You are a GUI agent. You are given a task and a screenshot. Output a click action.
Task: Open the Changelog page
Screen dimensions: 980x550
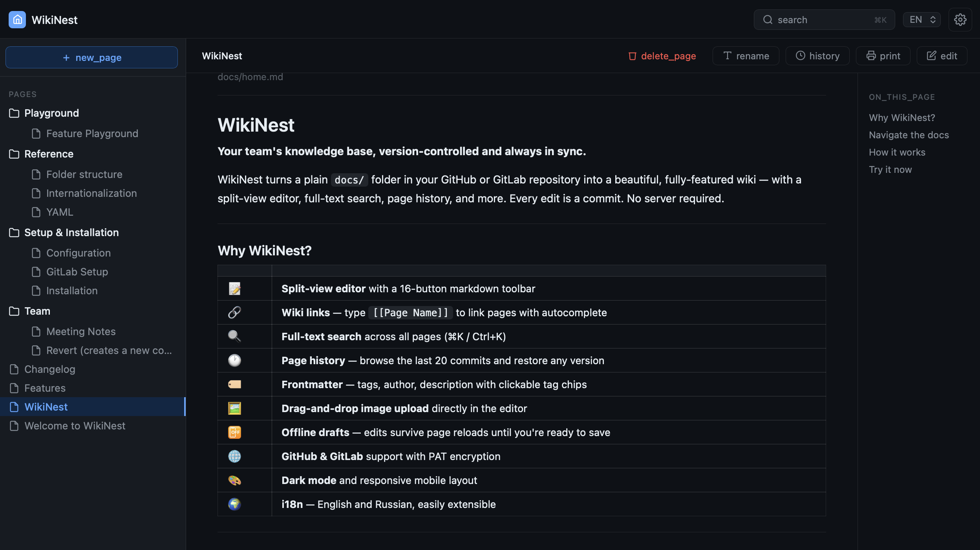click(93, 369)
